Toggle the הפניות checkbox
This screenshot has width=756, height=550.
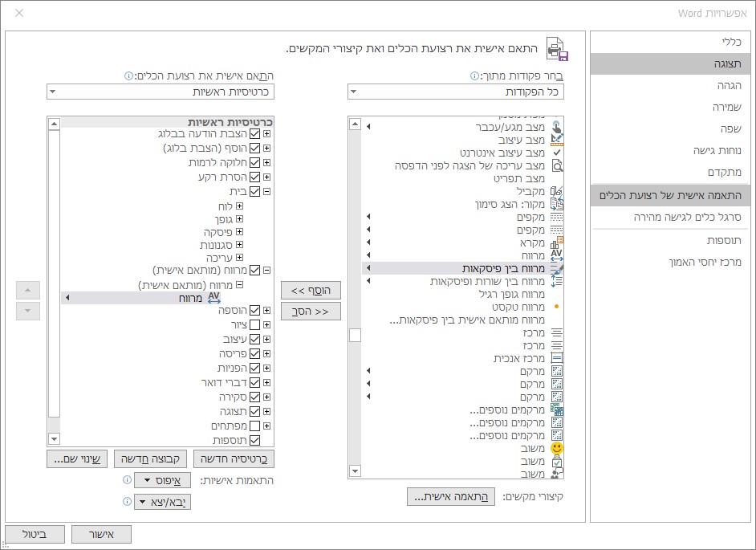tap(254, 368)
